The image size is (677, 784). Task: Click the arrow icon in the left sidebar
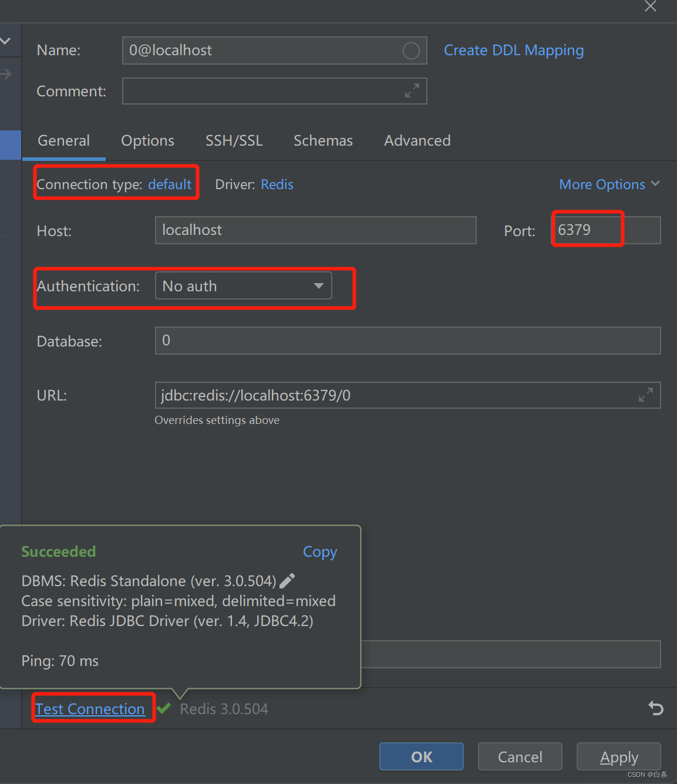click(x=6, y=74)
